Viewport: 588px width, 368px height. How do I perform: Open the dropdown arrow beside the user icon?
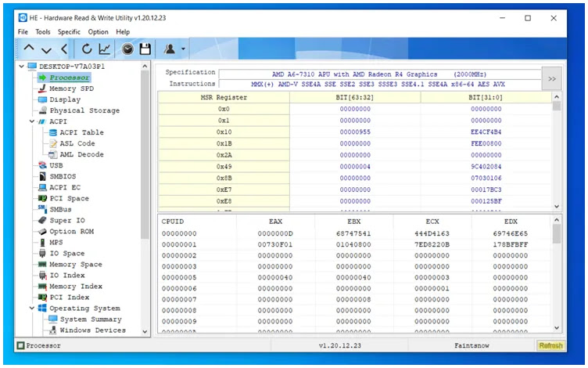pos(183,49)
